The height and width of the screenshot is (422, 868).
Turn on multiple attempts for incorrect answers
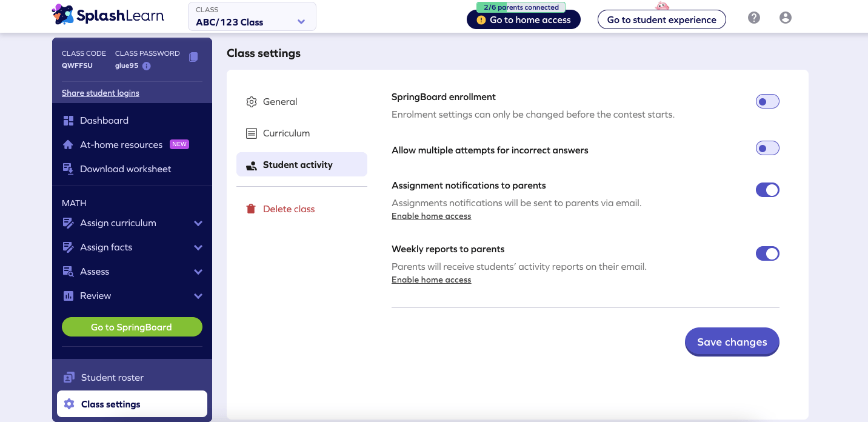pos(767,148)
